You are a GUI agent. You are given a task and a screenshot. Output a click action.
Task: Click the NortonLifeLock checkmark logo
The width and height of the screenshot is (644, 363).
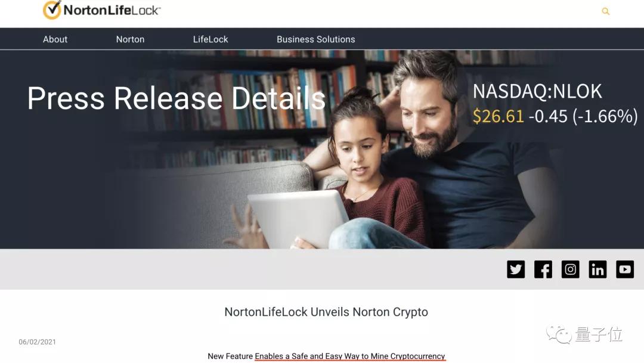tap(52, 10)
